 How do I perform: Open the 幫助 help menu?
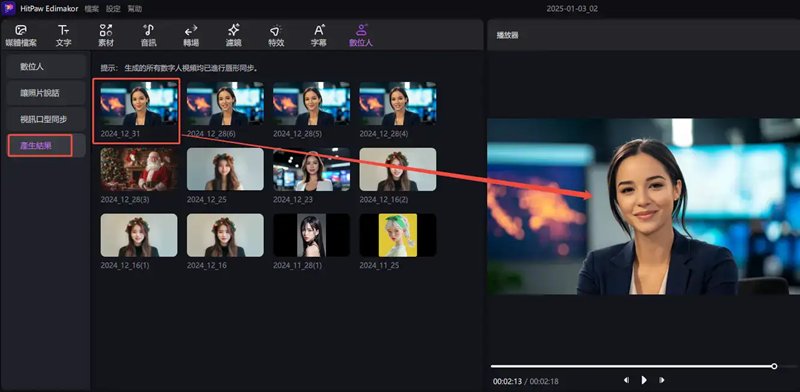click(x=135, y=9)
